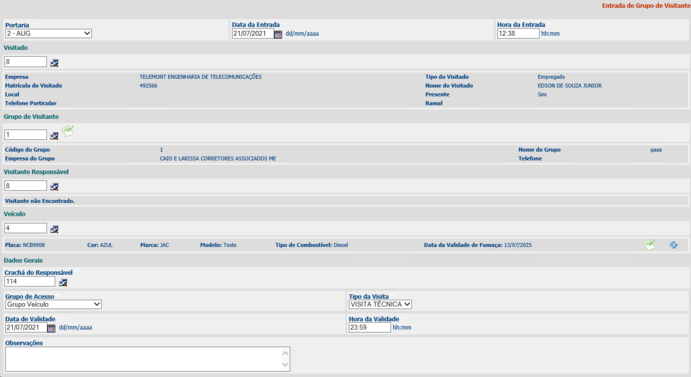
Task: Click the Grupo de Visitante edit icon
Action: pyautogui.click(x=68, y=131)
